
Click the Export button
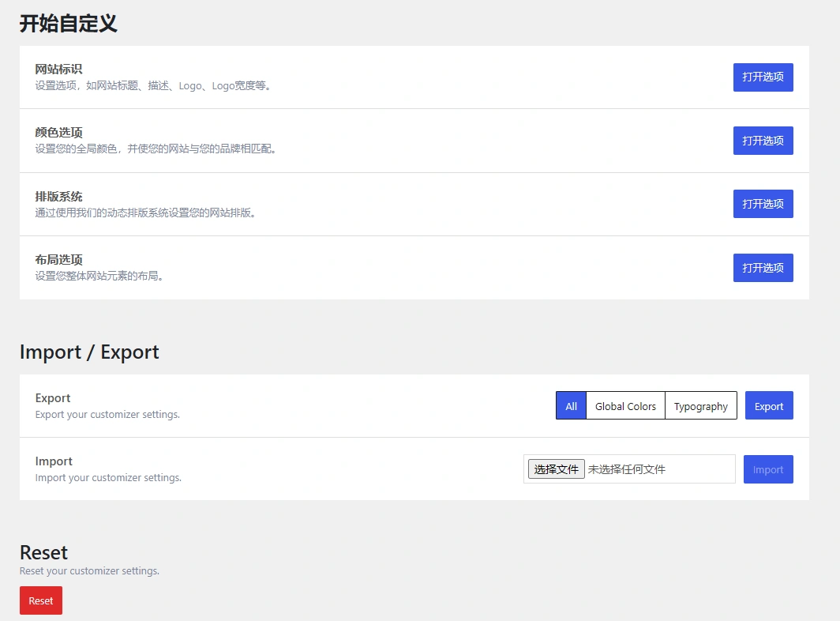coord(768,405)
